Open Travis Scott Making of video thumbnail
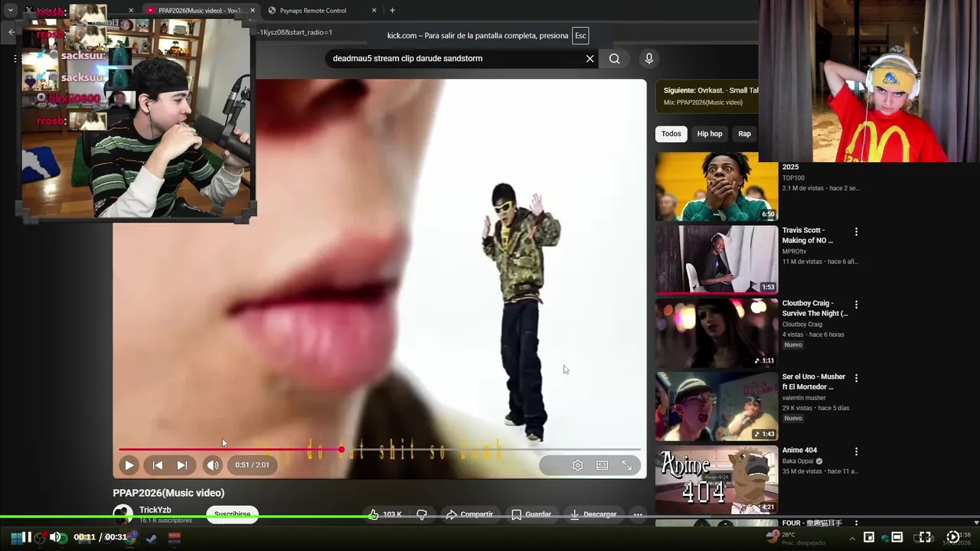The width and height of the screenshot is (980, 551). tap(717, 259)
